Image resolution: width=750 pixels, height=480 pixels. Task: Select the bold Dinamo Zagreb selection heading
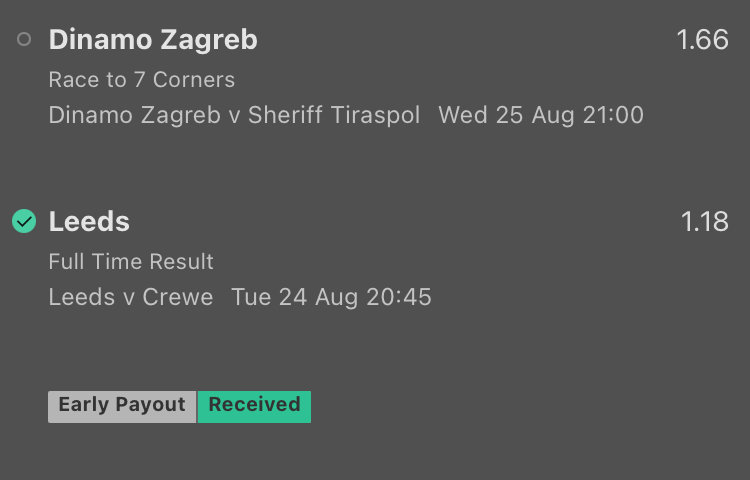153,40
